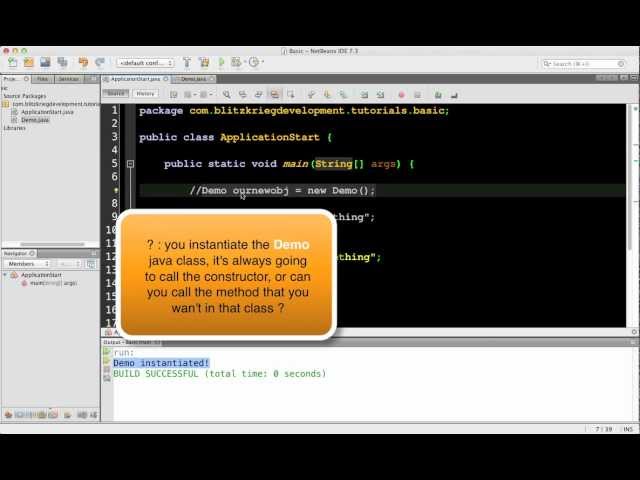640x480 pixels.
Task: Click the Output panel tab
Action: (131, 342)
